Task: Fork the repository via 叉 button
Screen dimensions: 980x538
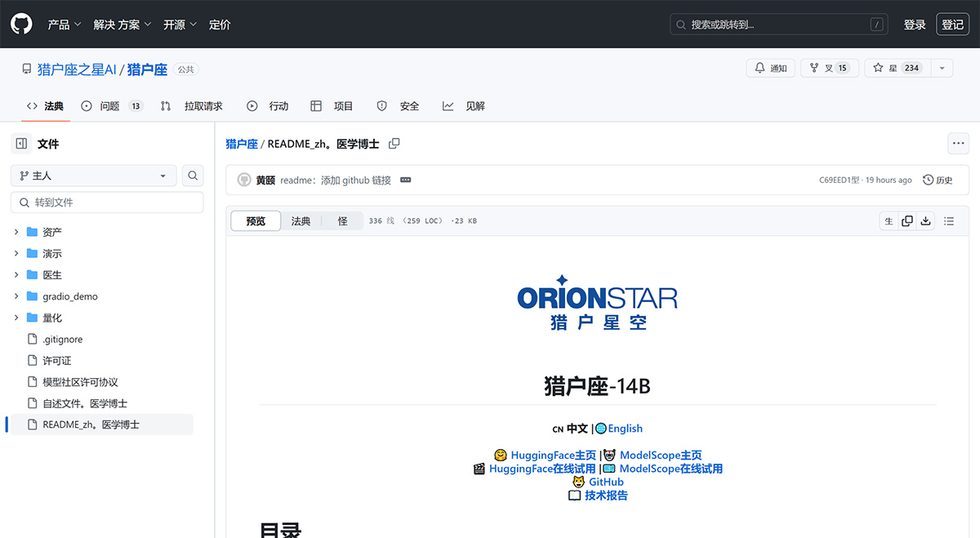Action: pos(829,68)
